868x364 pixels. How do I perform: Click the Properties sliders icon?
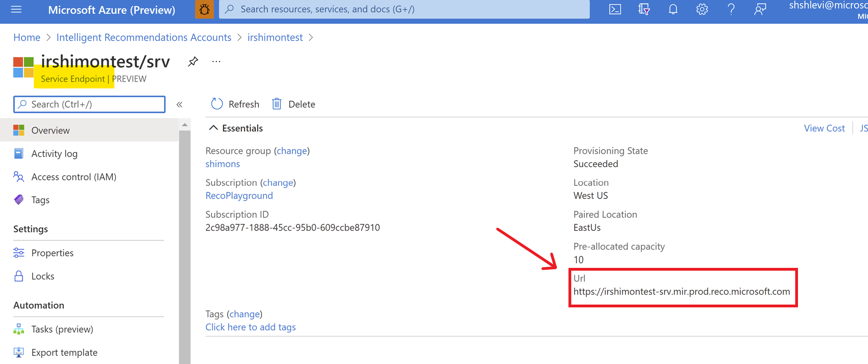coord(19,253)
